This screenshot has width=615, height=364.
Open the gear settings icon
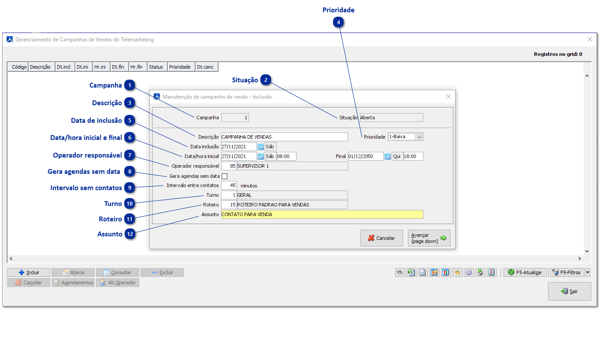click(469, 272)
